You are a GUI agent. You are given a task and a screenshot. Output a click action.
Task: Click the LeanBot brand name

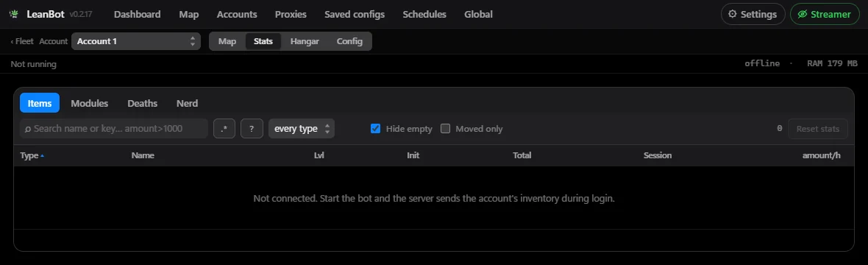tap(46, 15)
